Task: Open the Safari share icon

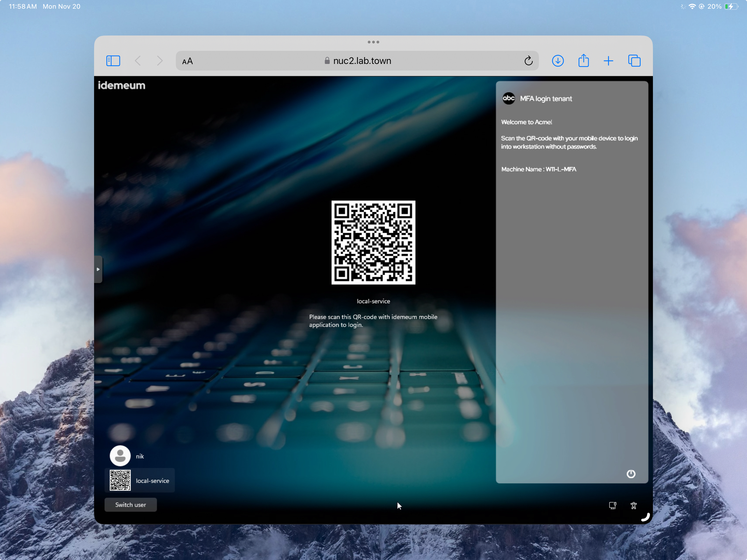Action: [x=583, y=61]
